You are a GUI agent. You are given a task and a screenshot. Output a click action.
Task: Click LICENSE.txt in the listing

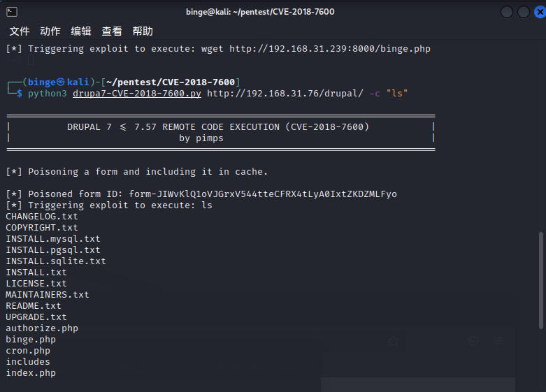pos(36,284)
